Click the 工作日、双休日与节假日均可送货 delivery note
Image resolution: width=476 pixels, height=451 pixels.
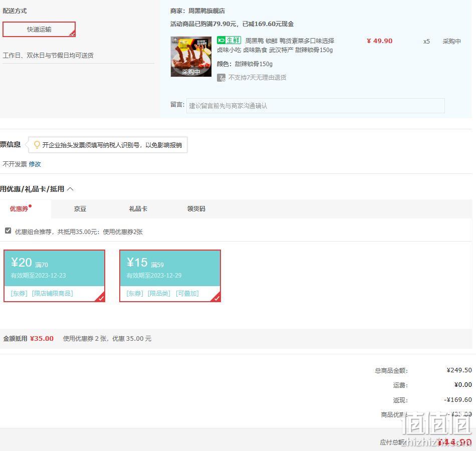(48, 55)
